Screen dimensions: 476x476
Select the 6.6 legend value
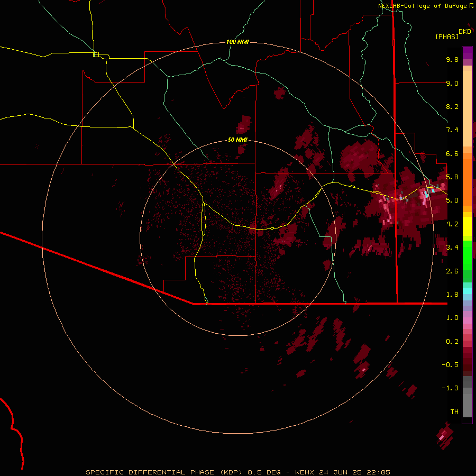click(x=452, y=153)
